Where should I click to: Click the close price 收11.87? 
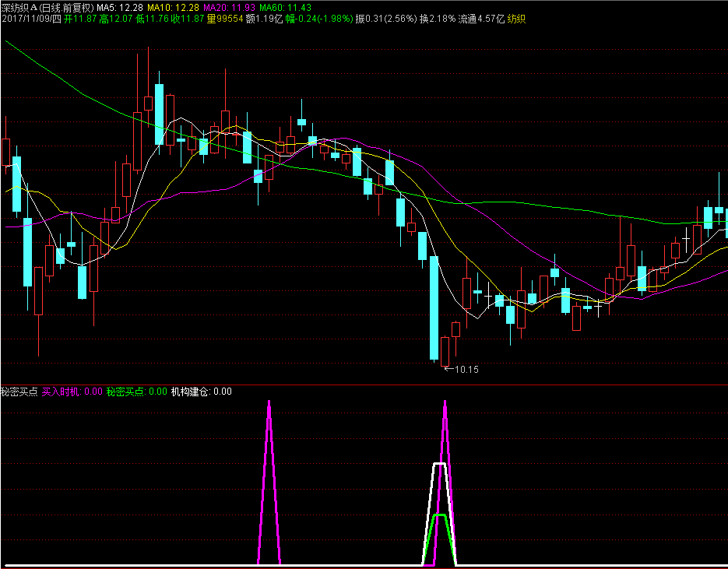coord(188,19)
